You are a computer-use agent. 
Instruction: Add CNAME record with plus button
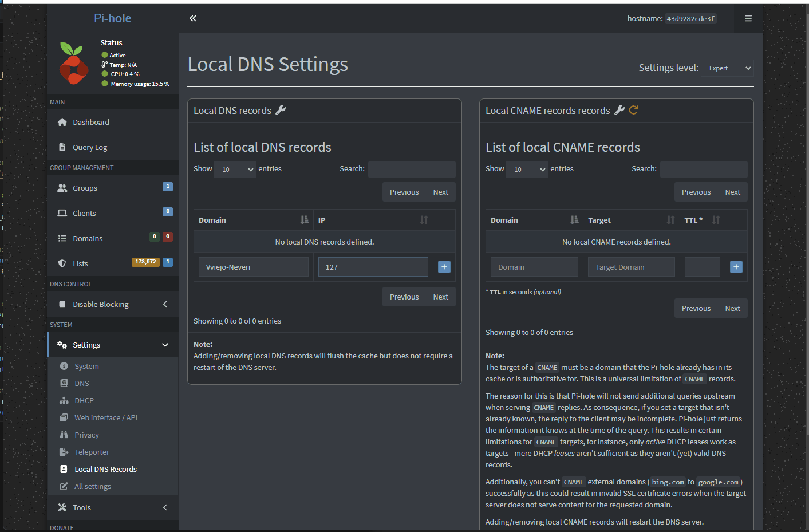(x=736, y=267)
